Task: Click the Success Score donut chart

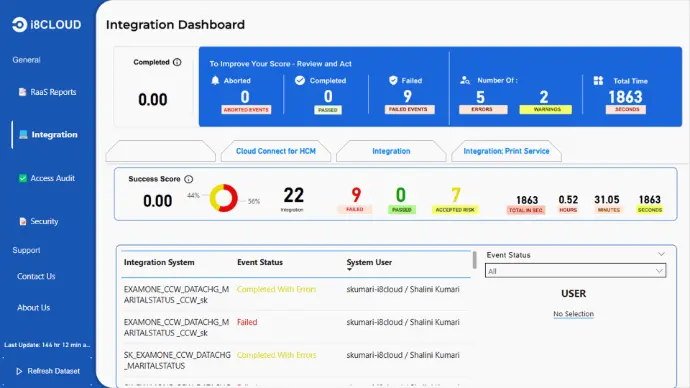Action: click(x=224, y=198)
